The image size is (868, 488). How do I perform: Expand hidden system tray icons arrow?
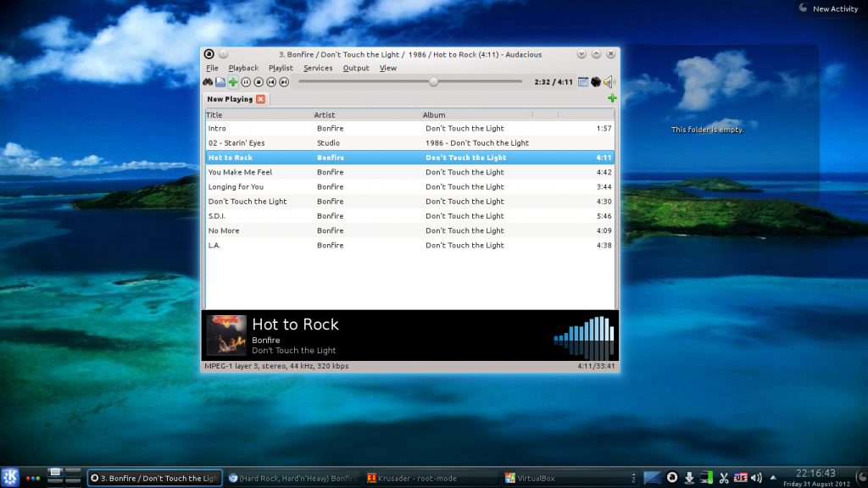tap(773, 478)
